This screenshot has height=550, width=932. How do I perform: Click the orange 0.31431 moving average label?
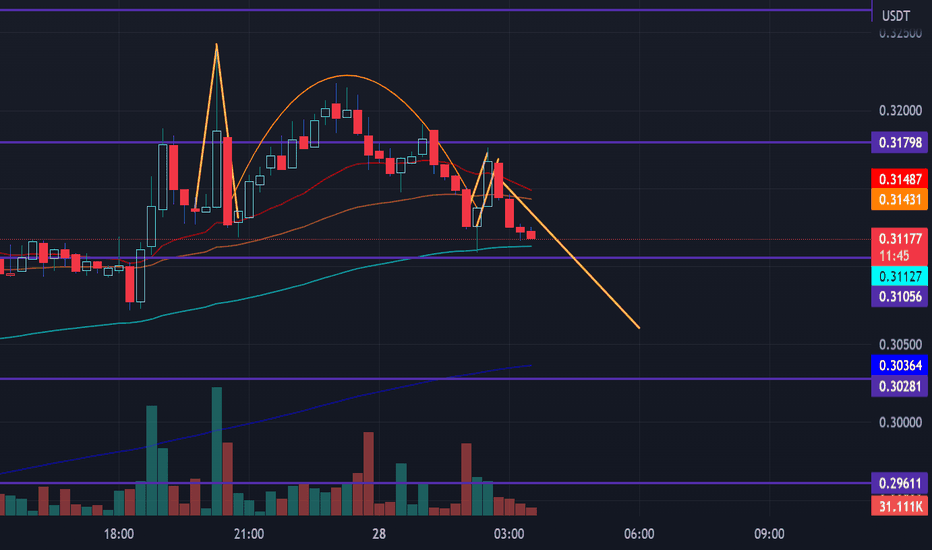(x=899, y=199)
